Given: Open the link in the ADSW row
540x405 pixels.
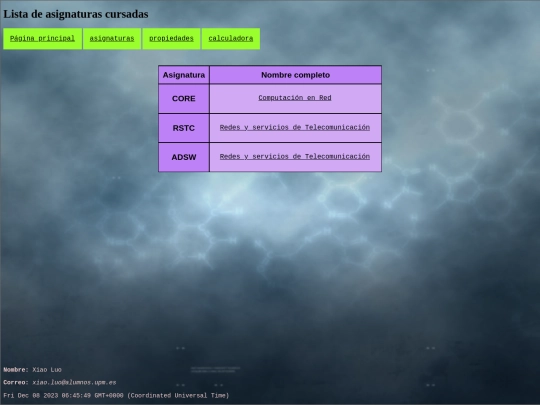Looking at the screenshot, I should 295,157.
